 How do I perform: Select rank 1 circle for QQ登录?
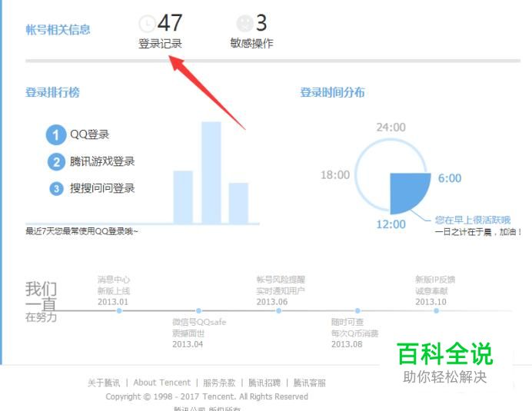coord(56,135)
